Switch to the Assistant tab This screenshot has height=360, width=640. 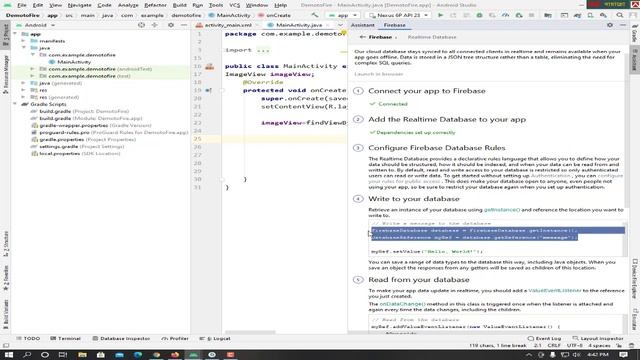362,25
